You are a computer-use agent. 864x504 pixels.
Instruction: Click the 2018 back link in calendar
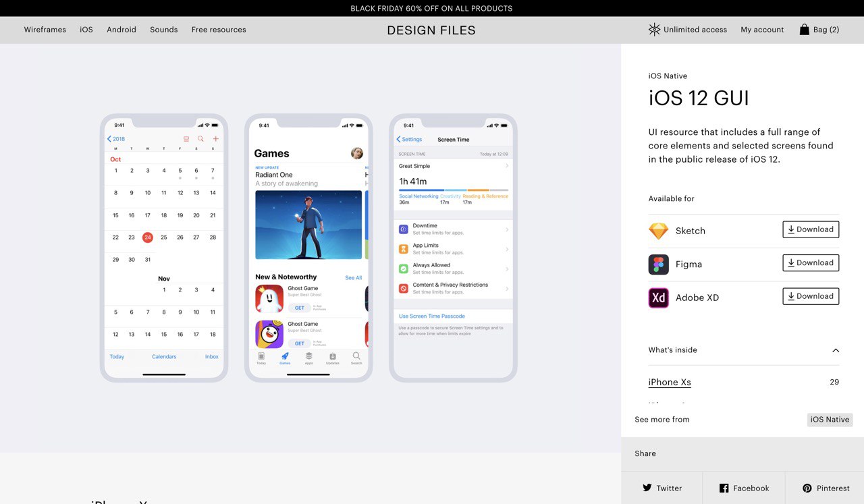tap(116, 139)
